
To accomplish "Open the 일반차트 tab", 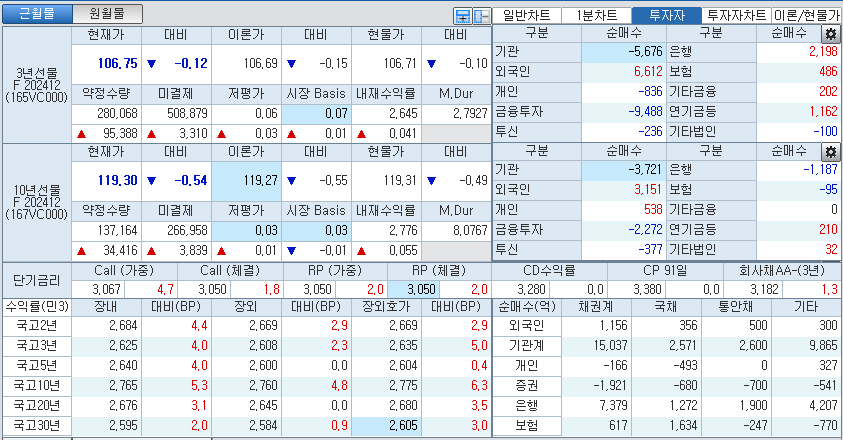I will [x=526, y=15].
